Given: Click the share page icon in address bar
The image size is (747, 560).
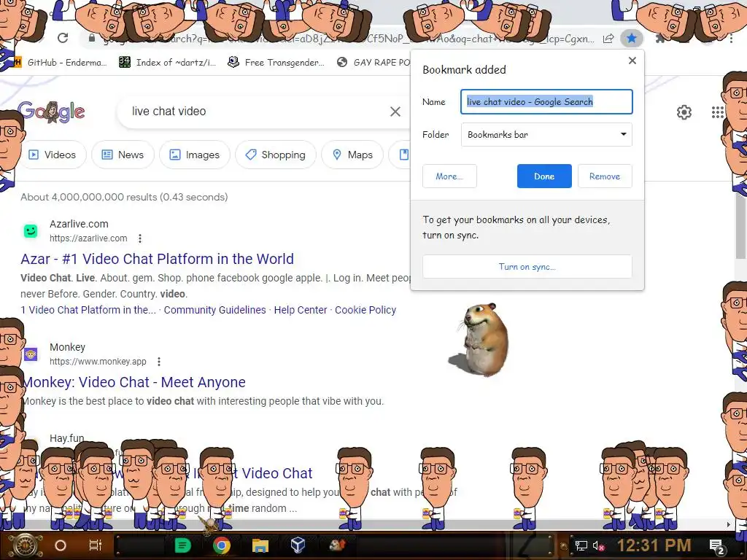Looking at the screenshot, I should (x=608, y=39).
